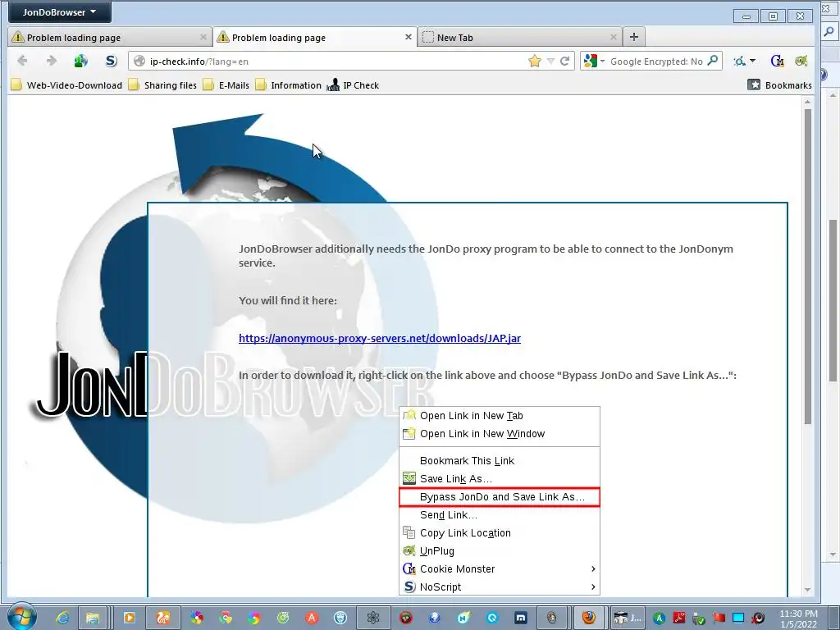Open the JonDoBrowser application menu dropdown
The image size is (840, 630).
(x=59, y=11)
